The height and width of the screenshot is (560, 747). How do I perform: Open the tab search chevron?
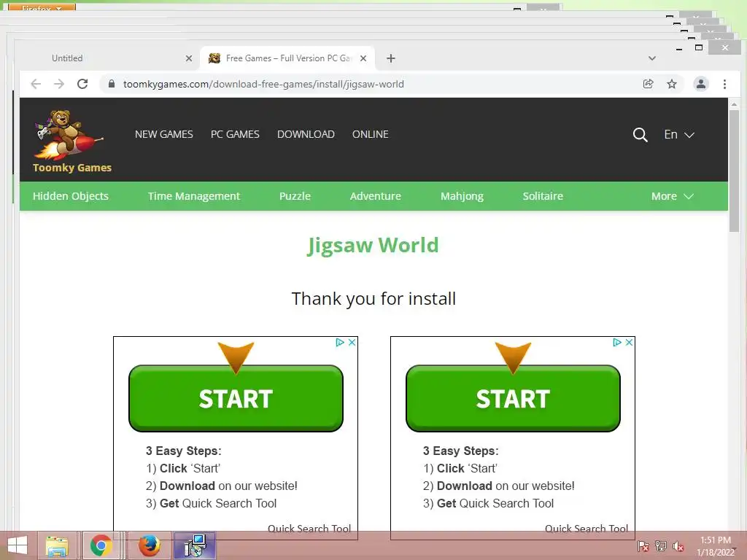tap(652, 58)
